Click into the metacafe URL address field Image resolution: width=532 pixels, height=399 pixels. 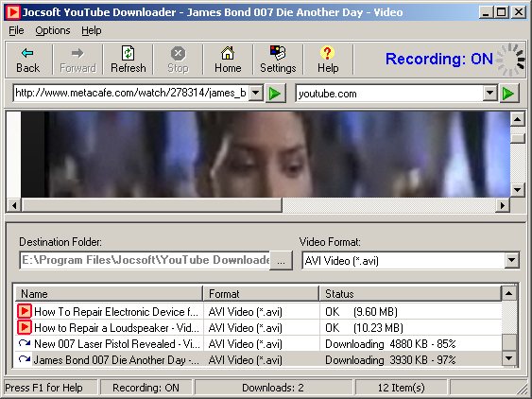(x=131, y=93)
